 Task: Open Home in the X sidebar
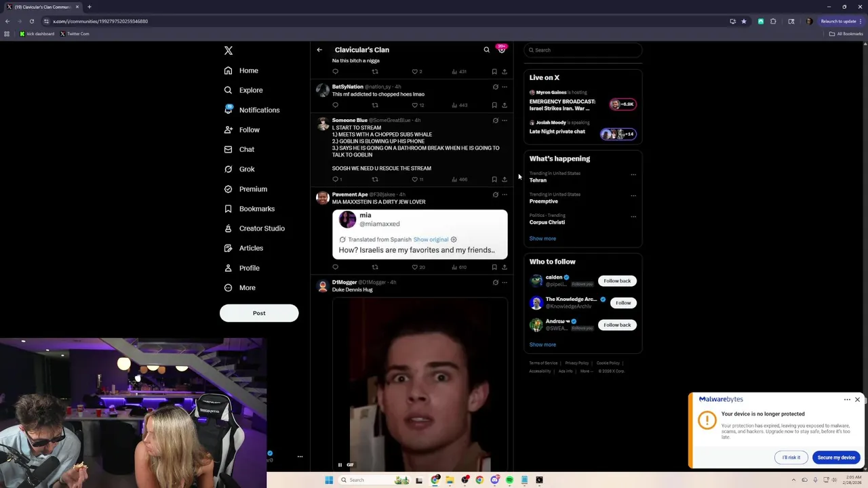pos(241,70)
